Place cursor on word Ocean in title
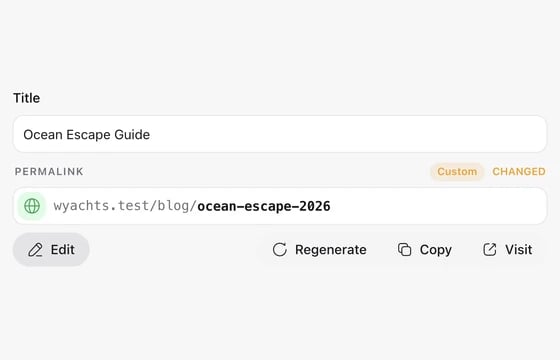The height and width of the screenshot is (360, 560). point(43,135)
